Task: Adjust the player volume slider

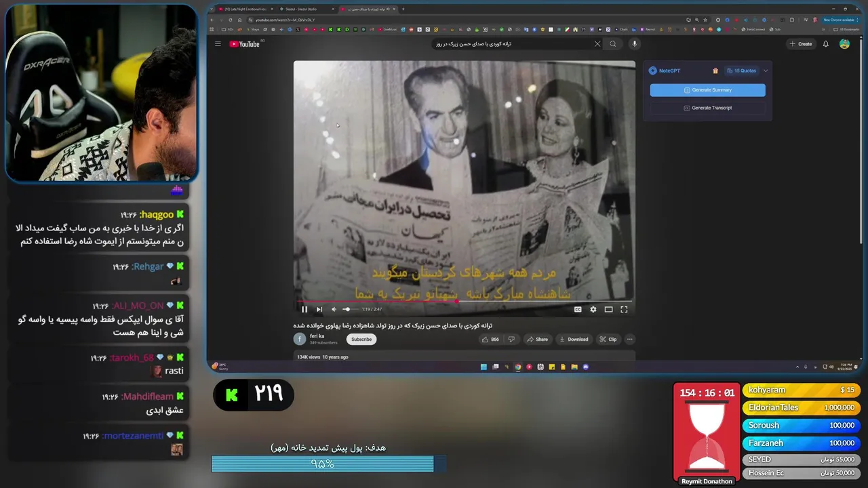Action: tap(349, 309)
